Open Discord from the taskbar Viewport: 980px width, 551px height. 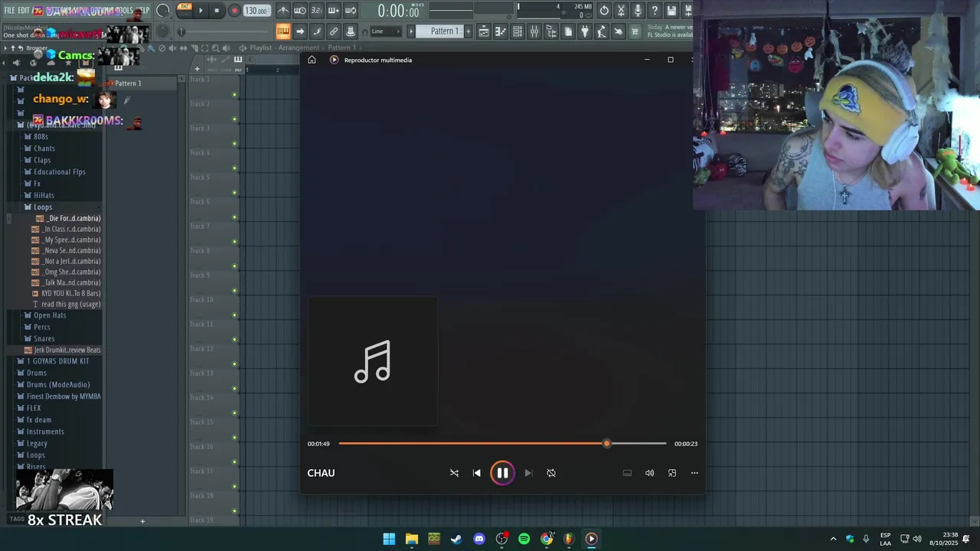pos(479,539)
